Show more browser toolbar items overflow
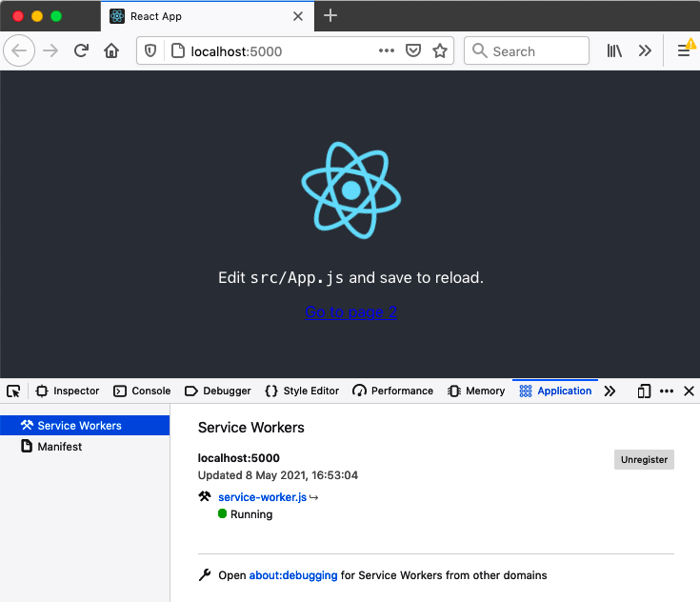This screenshot has width=700, height=602. coord(645,51)
